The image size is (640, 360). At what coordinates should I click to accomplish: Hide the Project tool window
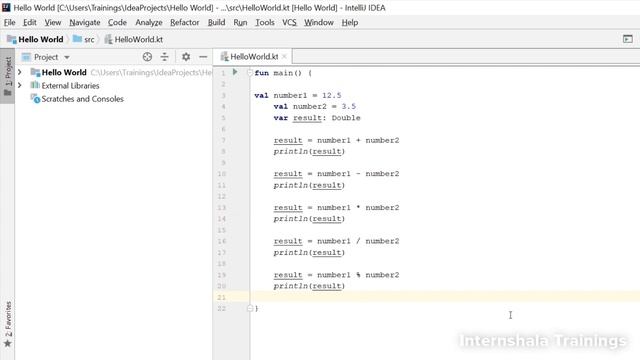tap(203, 57)
